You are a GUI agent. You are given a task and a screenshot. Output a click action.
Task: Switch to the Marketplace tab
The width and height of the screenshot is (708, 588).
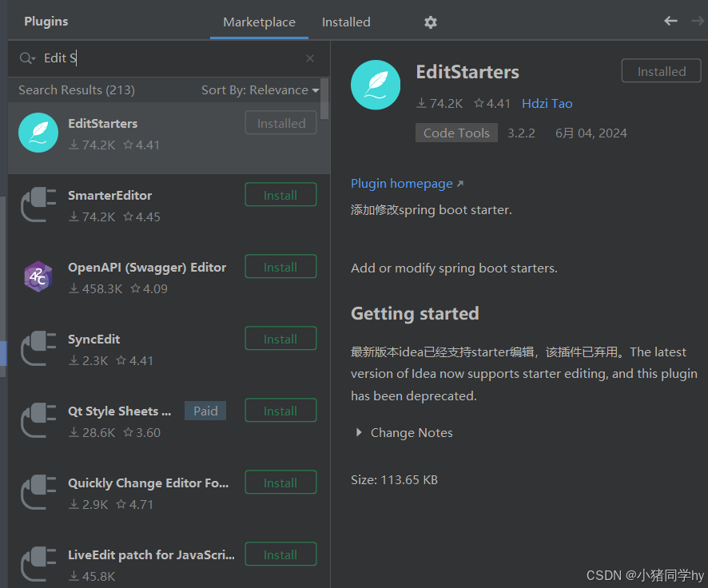(x=259, y=22)
